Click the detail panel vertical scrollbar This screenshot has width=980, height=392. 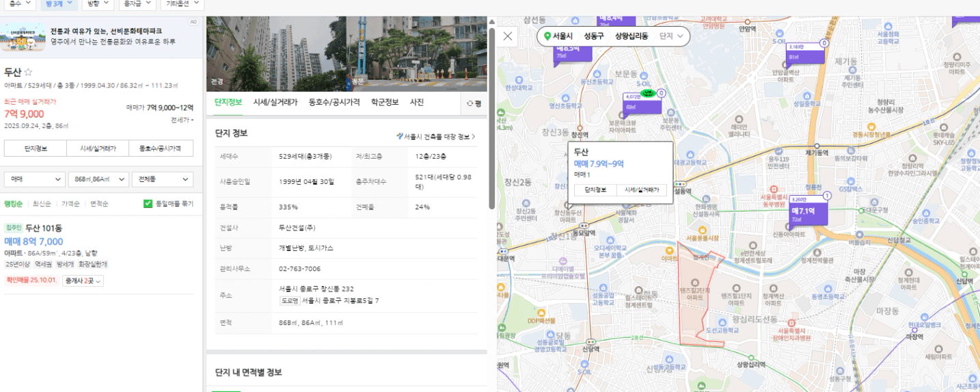click(x=491, y=118)
